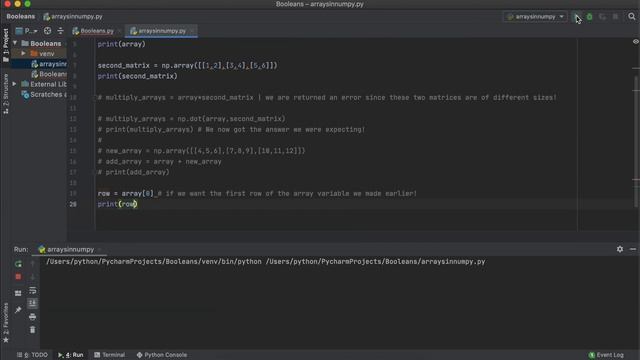Click the locate-in-tree target icon
Viewport: 640px width, 360px height.
47,31
